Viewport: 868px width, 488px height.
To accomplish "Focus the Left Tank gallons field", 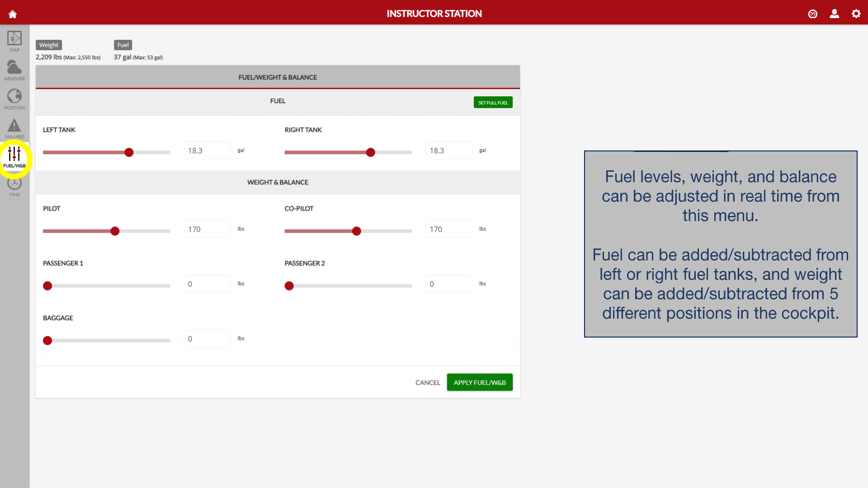I will point(207,150).
